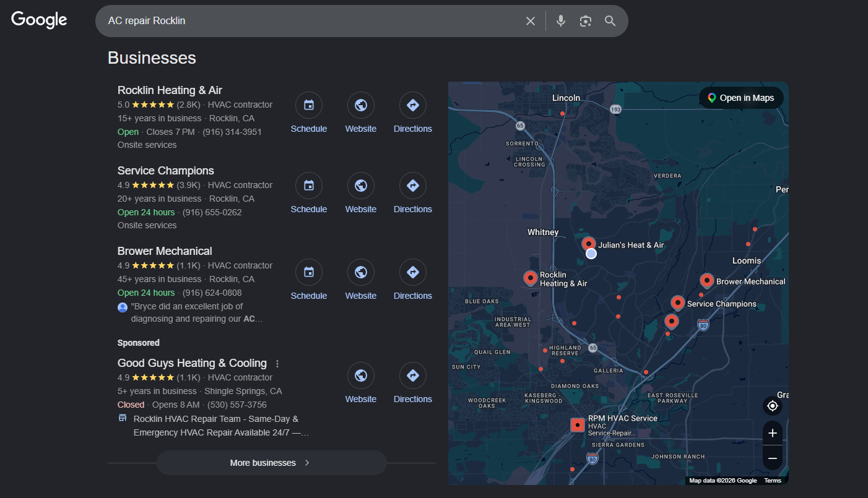
Task: Click the Schedule icon for Brower Mechanical
Action: [x=309, y=272]
